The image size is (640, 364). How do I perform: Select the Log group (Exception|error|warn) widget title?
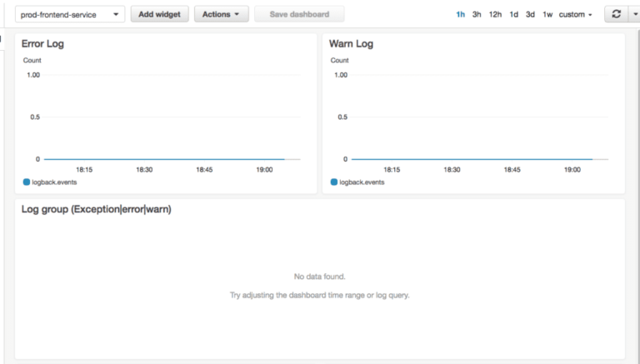pyautogui.click(x=96, y=209)
